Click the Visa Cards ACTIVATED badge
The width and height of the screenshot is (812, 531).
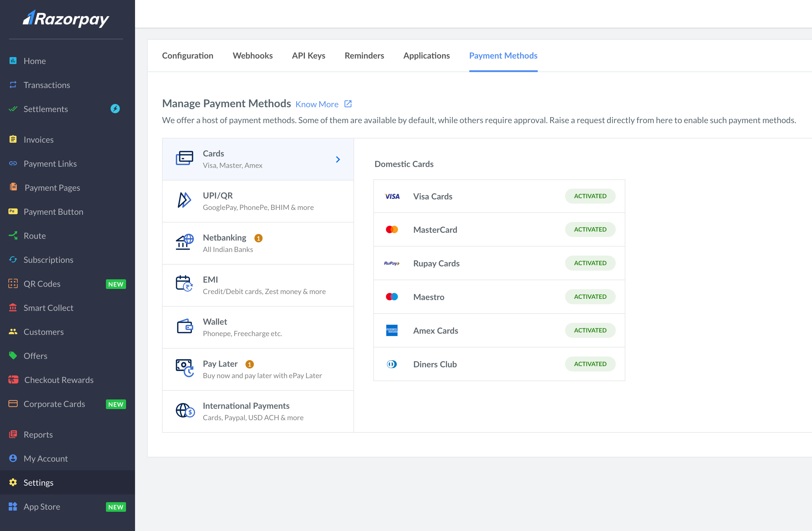tap(590, 196)
